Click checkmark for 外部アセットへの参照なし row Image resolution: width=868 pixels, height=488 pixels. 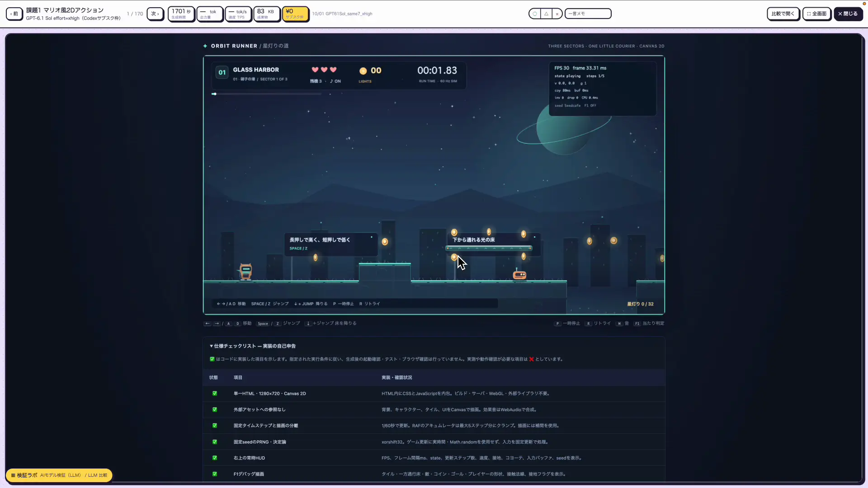[x=215, y=410]
